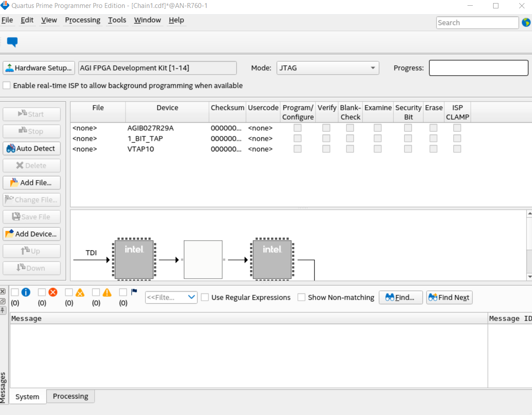Screen dimensions: 532x415
Task: Toggle the Critical Warning filter icon
Action: point(80,292)
